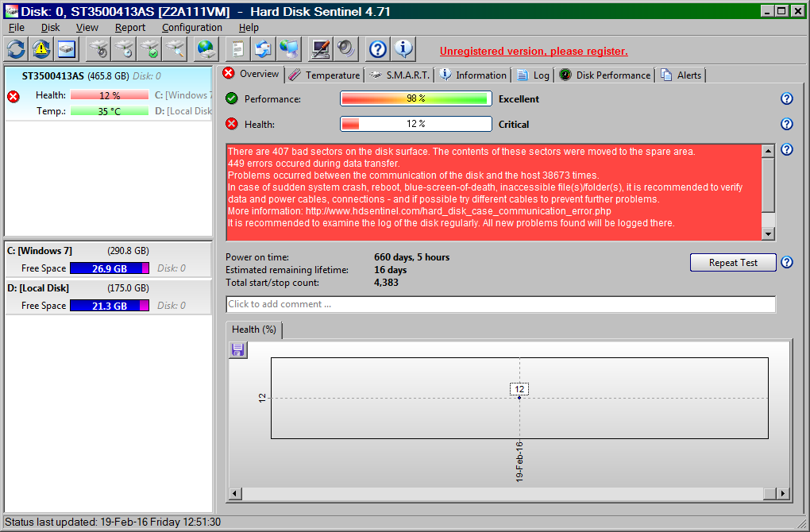The image size is (810, 532).
Task: Open the Configuration menu
Action: tap(192, 27)
